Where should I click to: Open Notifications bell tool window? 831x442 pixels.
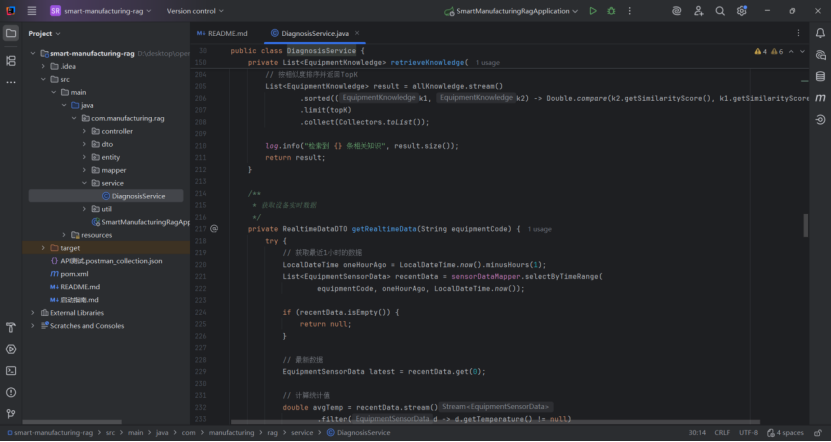click(820, 33)
